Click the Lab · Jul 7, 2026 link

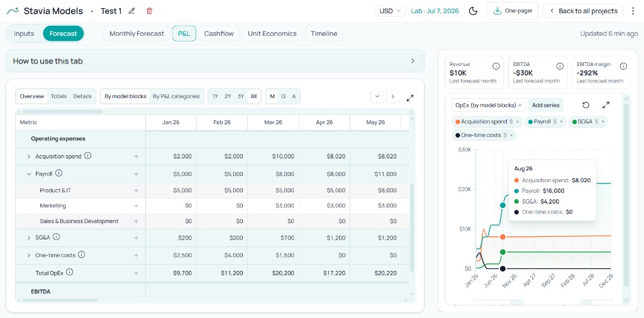pos(435,11)
